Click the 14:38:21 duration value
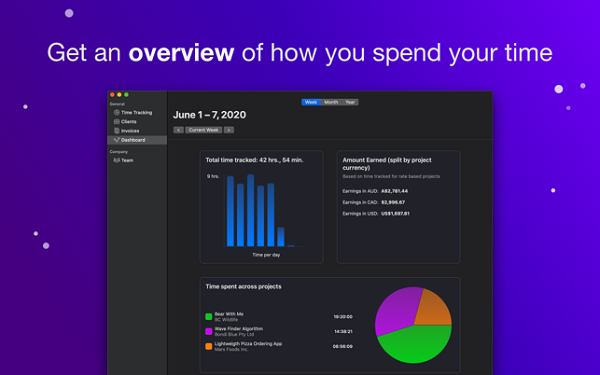 click(343, 331)
